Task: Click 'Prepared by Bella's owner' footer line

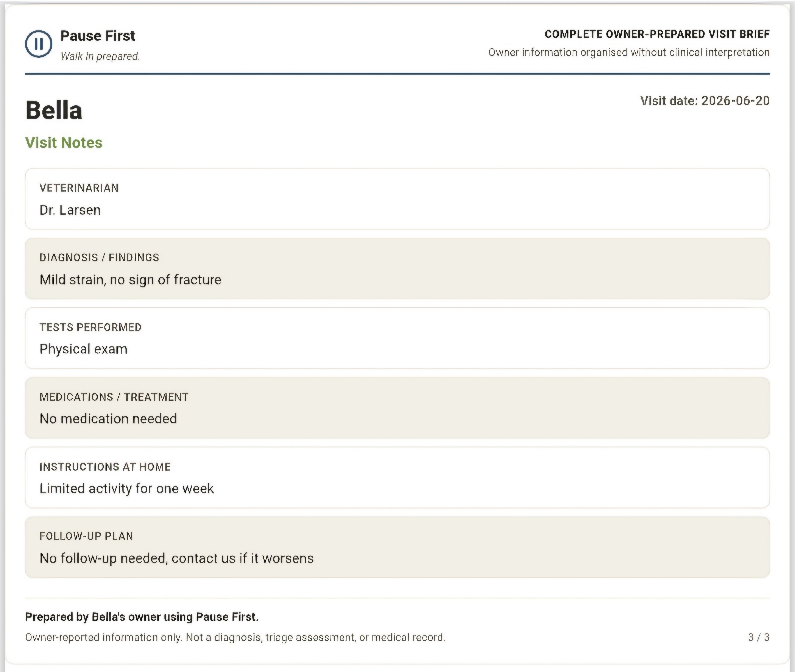Action: pos(142,617)
